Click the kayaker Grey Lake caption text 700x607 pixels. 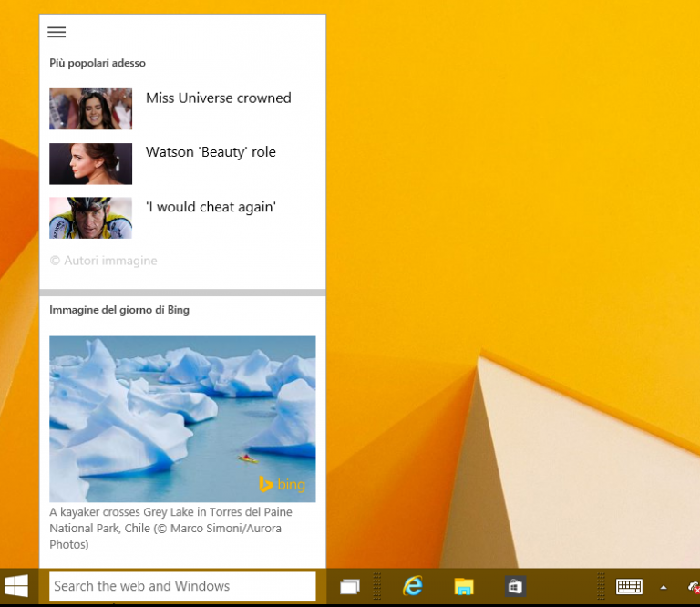[x=171, y=528]
